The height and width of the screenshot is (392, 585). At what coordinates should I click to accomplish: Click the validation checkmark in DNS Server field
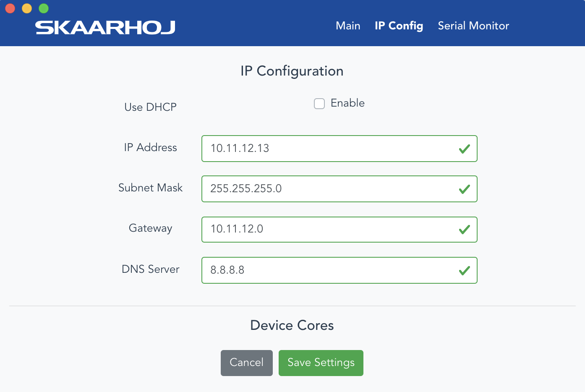click(x=464, y=271)
